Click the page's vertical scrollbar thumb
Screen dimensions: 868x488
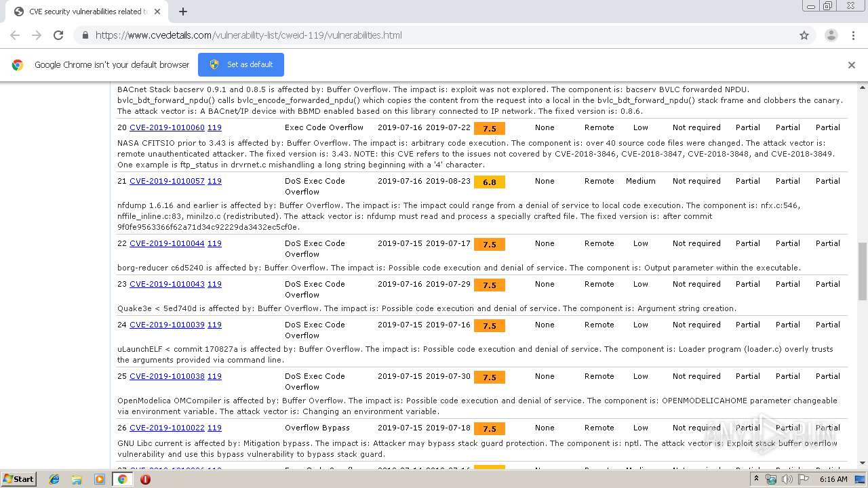(x=863, y=271)
